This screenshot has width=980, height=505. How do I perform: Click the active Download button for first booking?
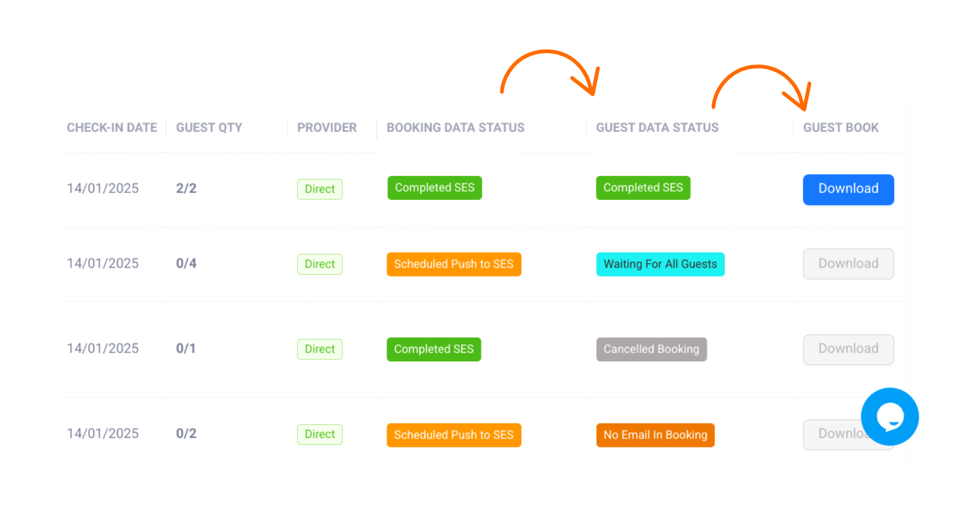848,189
